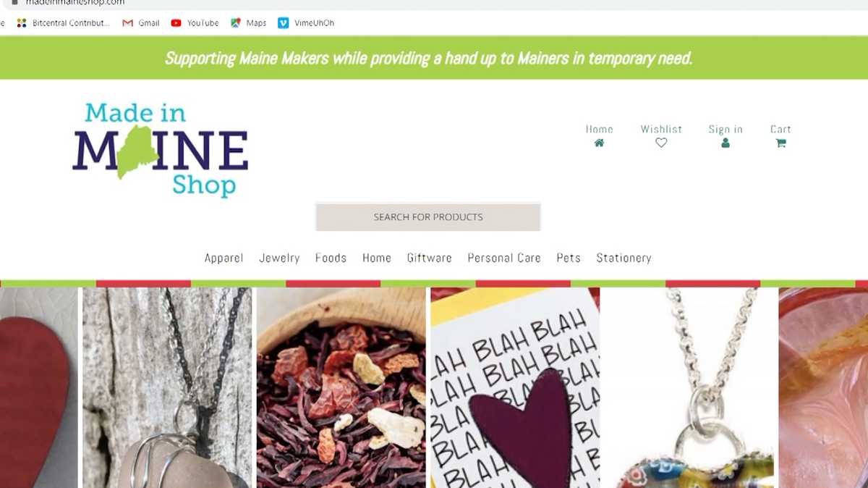
Task: Browse the Foods category
Action: point(331,258)
